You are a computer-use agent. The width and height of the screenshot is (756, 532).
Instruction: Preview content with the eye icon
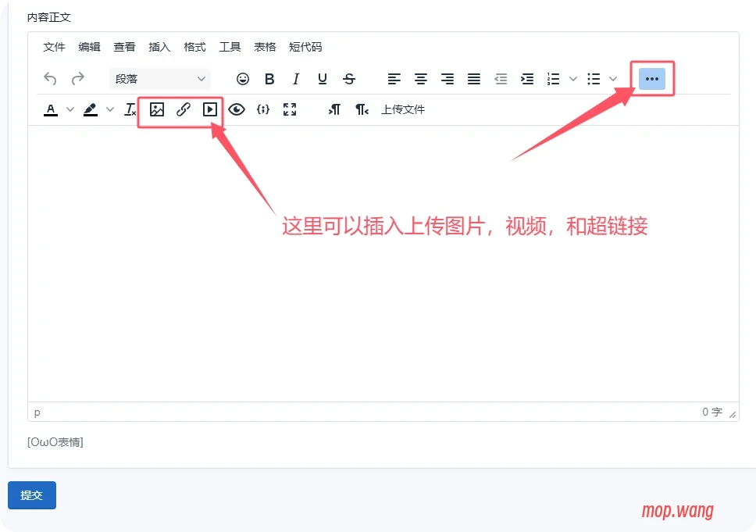coord(237,109)
